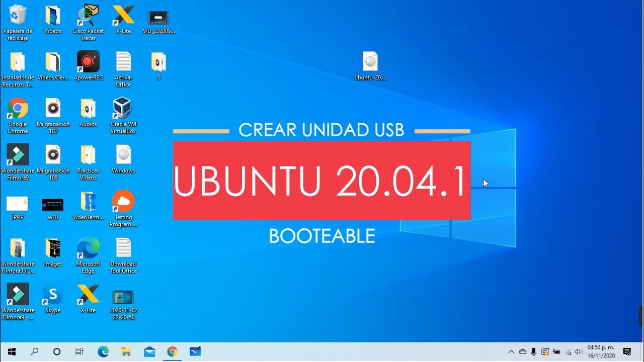
Task: Open Wi-Fi network tray icon
Action: pos(568,352)
